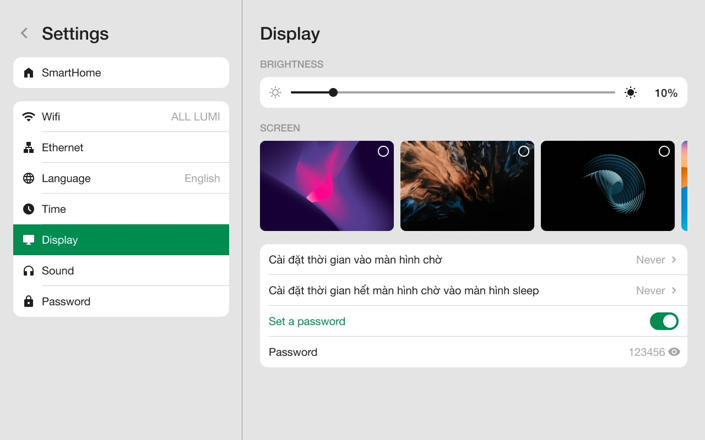Show password with the eye icon
This screenshot has width=705, height=440.
click(674, 352)
